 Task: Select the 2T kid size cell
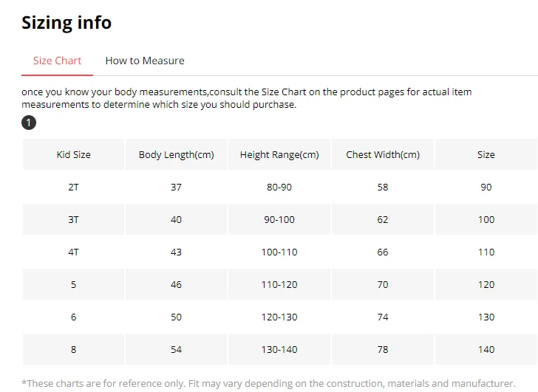tap(73, 187)
